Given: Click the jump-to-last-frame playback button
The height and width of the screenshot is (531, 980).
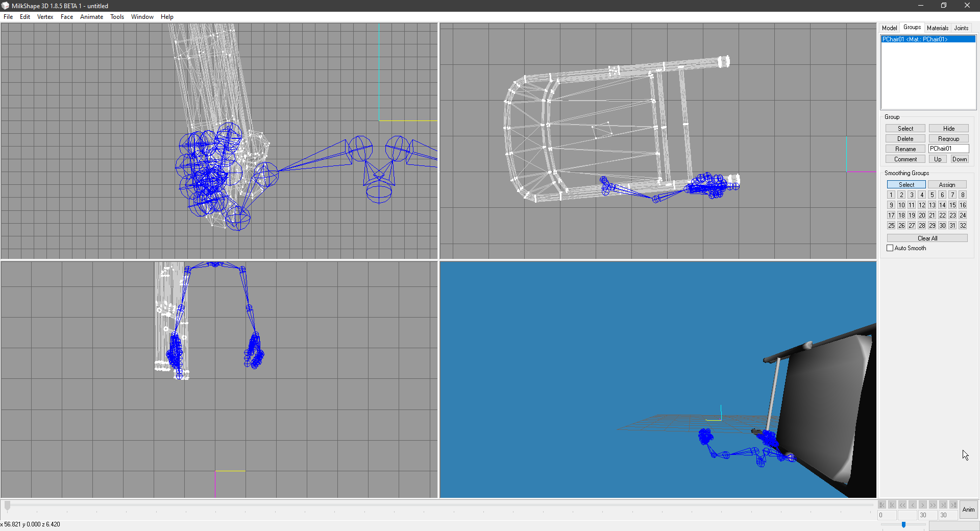Looking at the screenshot, I should pos(953,505).
